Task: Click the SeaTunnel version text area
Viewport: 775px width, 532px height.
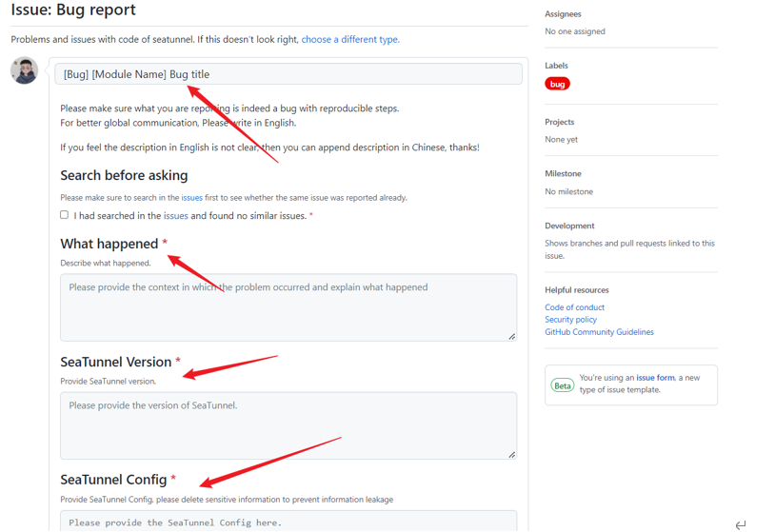Action: coord(288,425)
